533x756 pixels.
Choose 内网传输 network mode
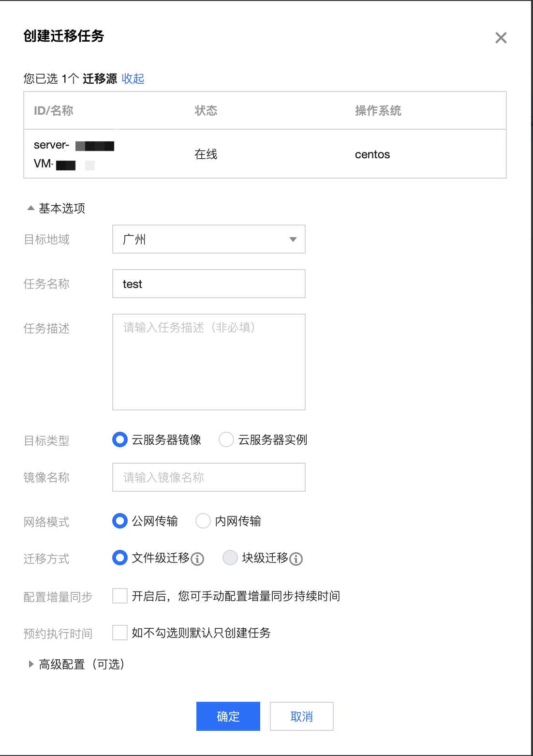point(203,521)
